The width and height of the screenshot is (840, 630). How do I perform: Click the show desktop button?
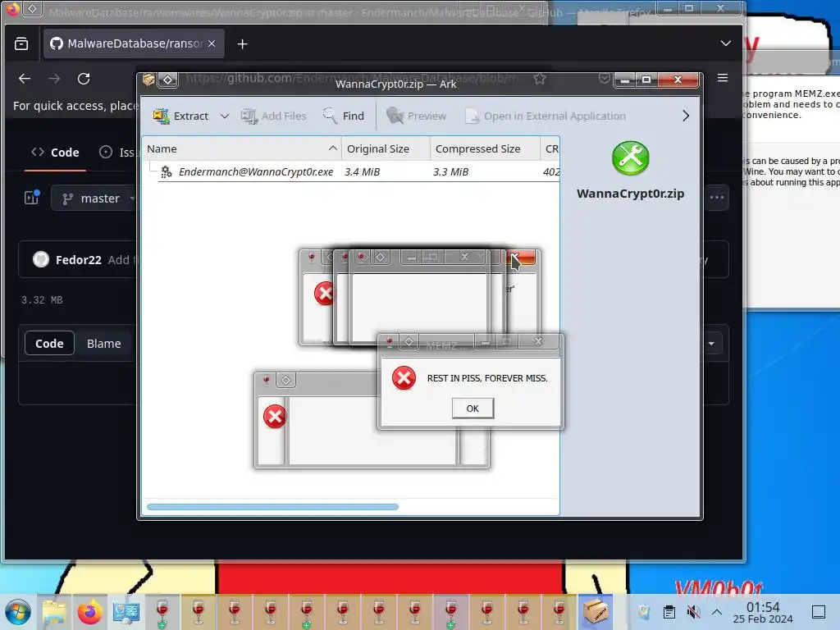(819, 612)
